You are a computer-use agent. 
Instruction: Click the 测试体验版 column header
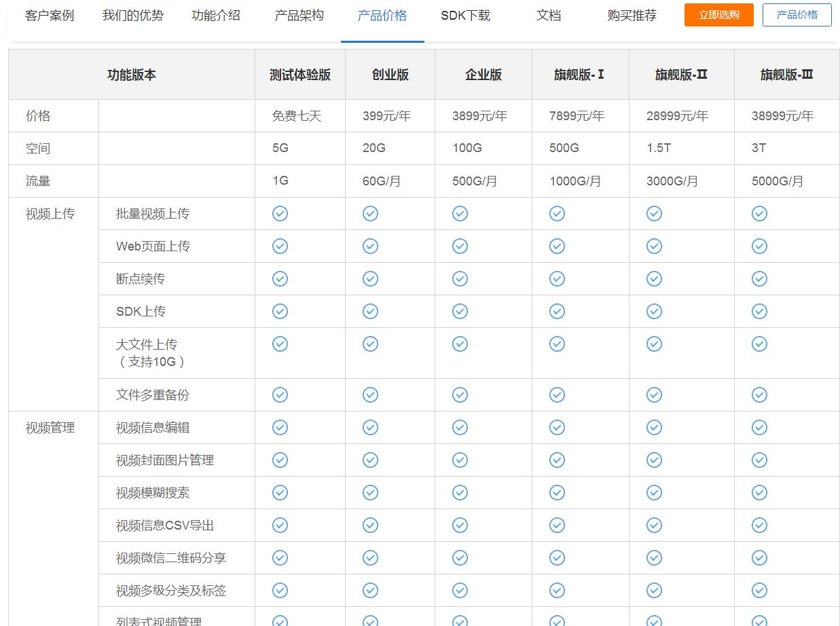(300, 75)
